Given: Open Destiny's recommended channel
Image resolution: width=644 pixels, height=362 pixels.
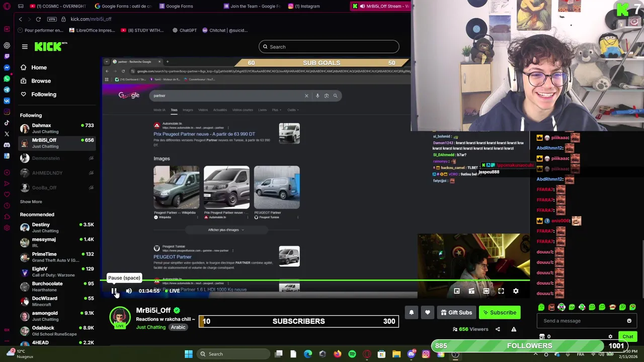Looking at the screenshot, I should pos(57,227).
